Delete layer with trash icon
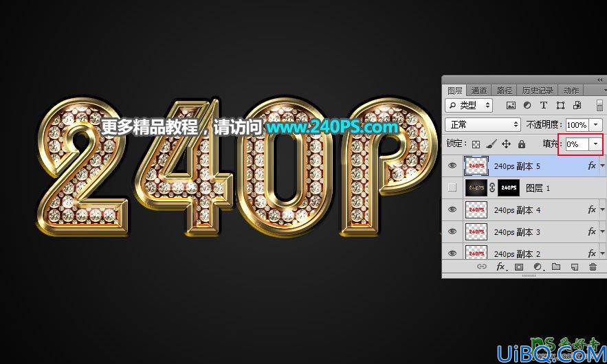This screenshot has width=607, height=364. click(x=593, y=266)
